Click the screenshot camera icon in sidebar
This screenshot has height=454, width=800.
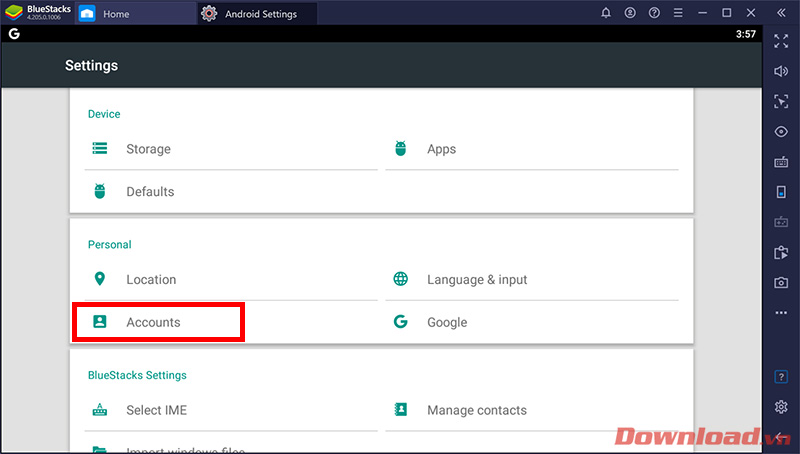tap(781, 283)
